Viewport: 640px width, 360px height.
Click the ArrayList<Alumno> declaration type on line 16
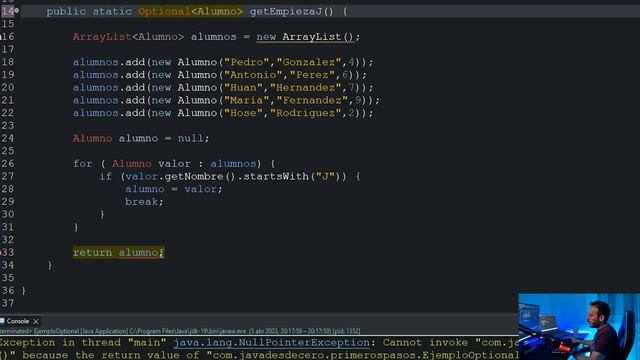[x=128, y=37]
